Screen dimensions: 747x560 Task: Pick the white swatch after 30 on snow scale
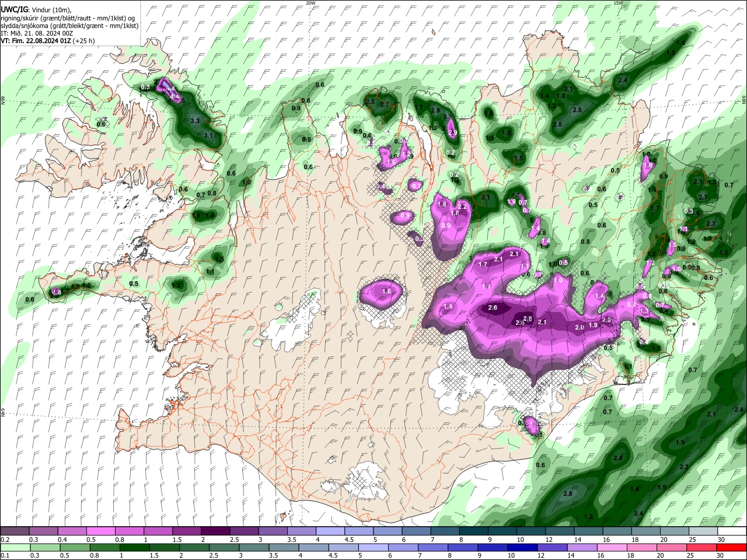coord(731,531)
